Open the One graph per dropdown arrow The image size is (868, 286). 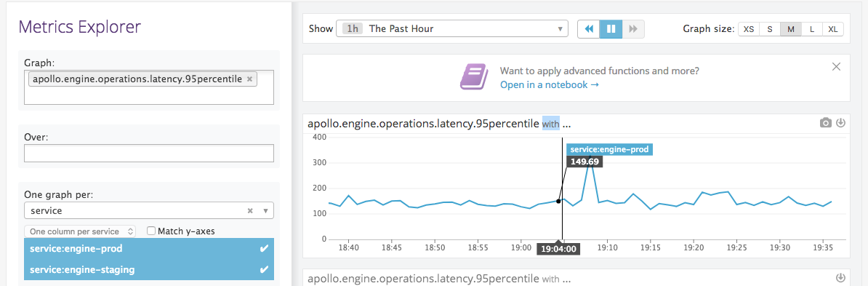coord(265,211)
